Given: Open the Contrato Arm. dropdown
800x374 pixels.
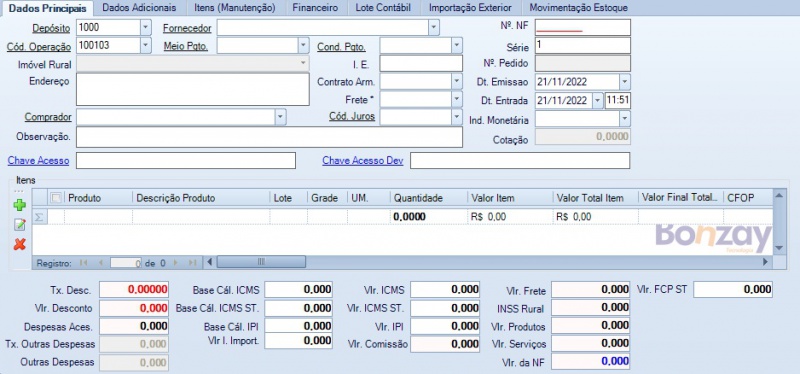Looking at the screenshot, I should (x=457, y=81).
